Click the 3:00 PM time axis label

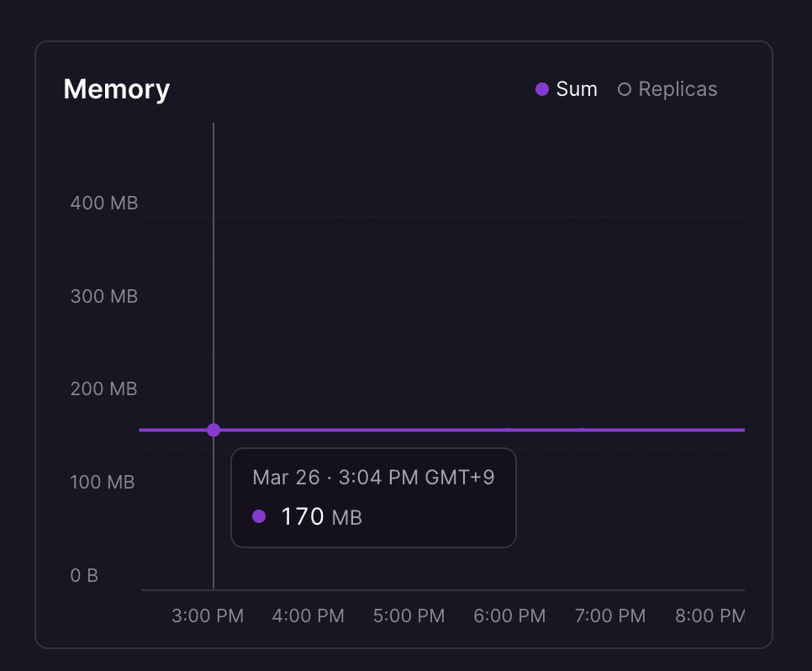tap(208, 616)
